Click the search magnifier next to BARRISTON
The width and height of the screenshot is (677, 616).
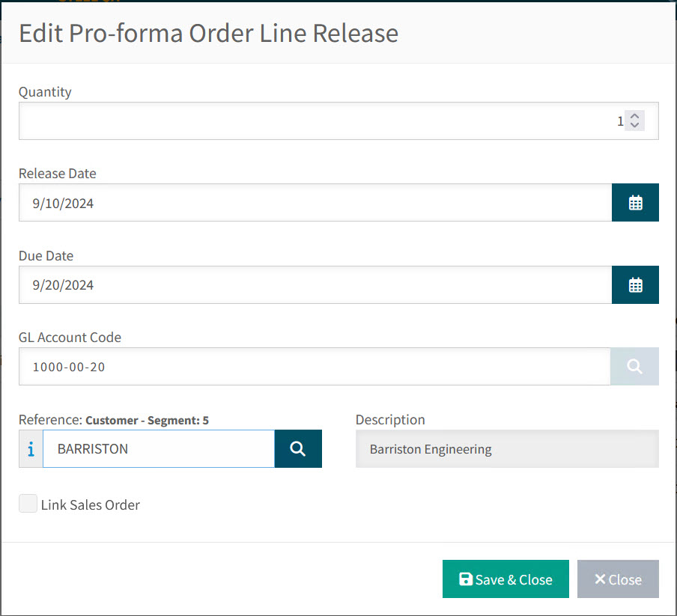click(x=297, y=448)
